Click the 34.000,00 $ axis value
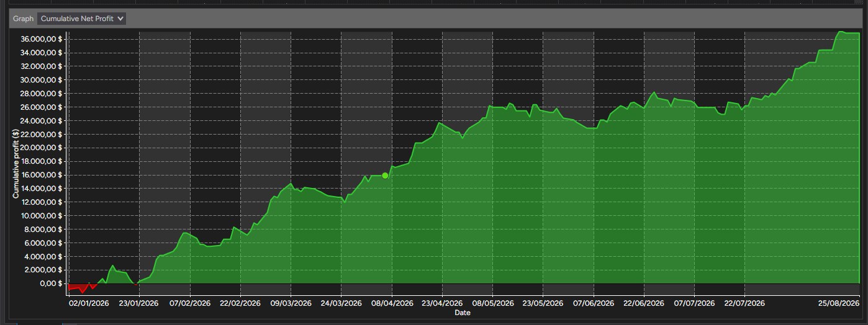Screen dimensions: 868x325 (42, 53)
